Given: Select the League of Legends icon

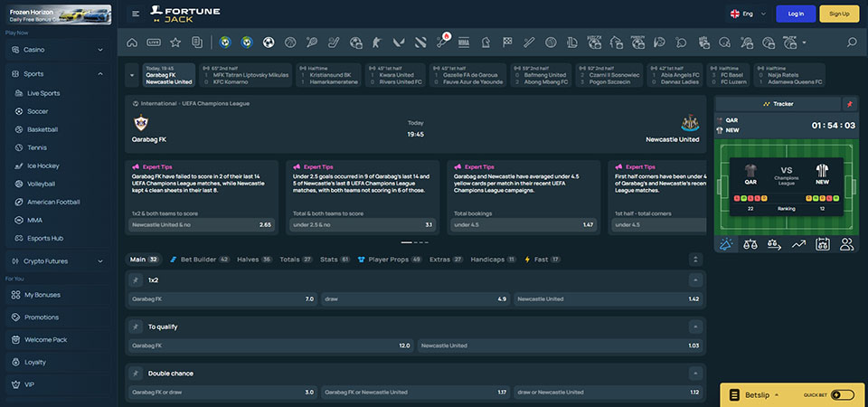Looking at the screenshot, I should 572,43.
